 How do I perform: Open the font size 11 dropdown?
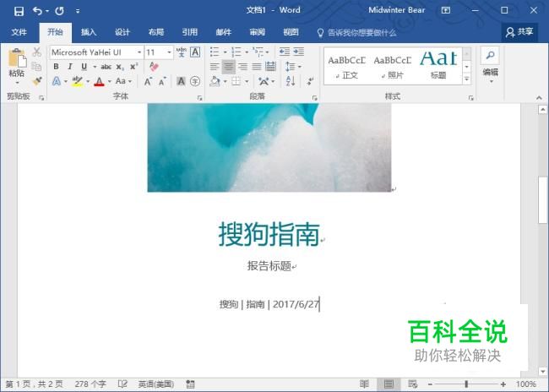click(x=169, y=52)
